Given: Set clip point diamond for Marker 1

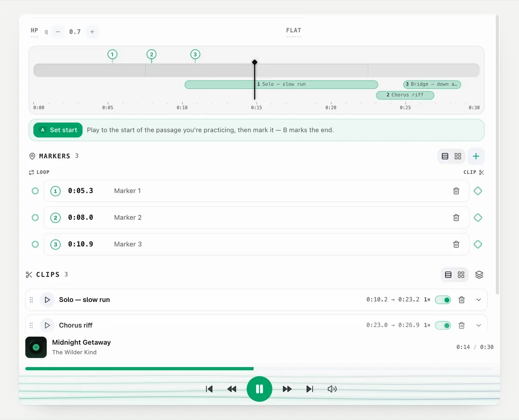Looking at the screenshot, I should [478, 191].
